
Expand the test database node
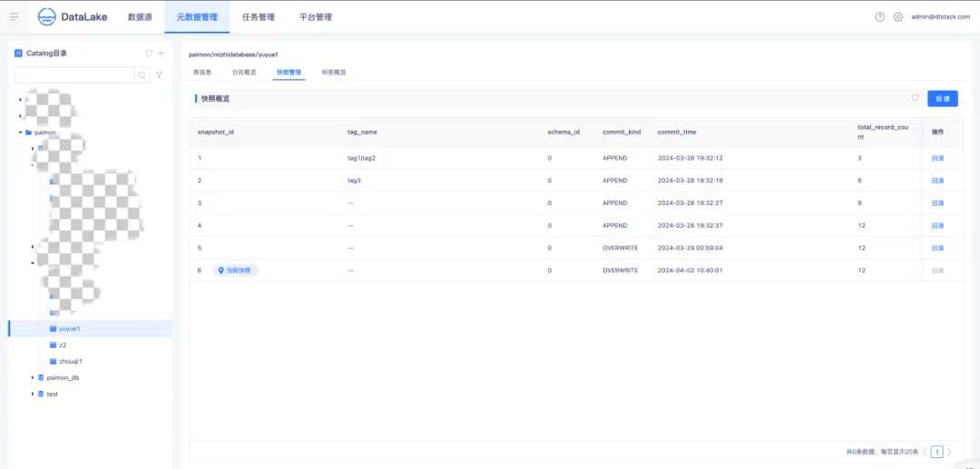click(33, 394)
